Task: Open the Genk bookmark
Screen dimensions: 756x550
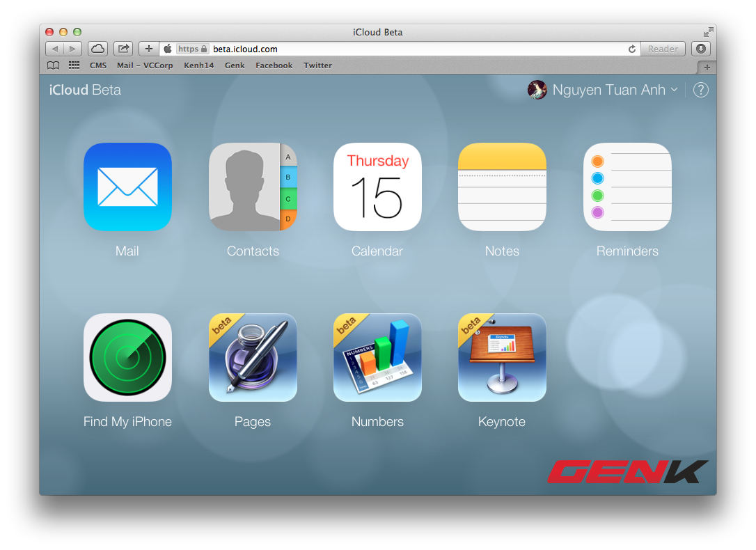Action: 235,65
